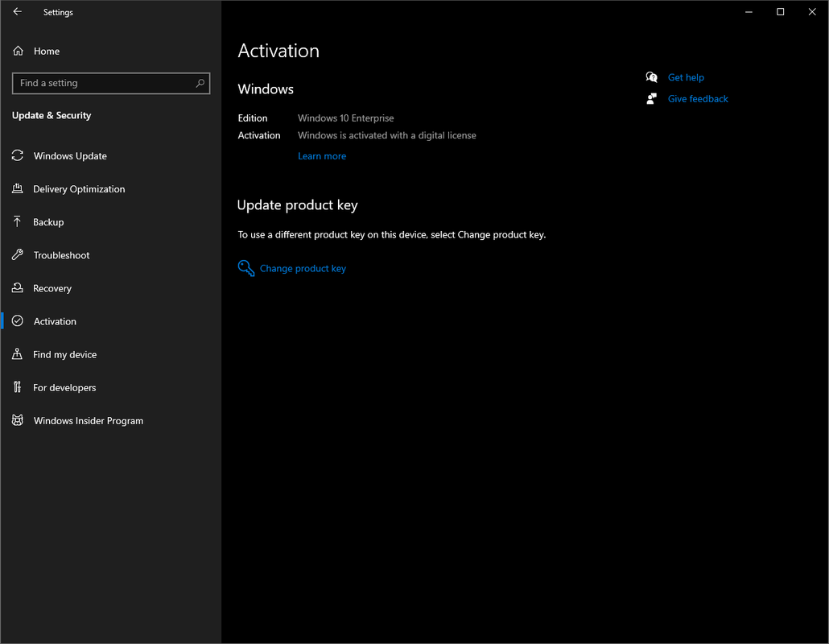Click the Troubleshoot wrench icon
This screenshot has height=644, width=829.
point(18,255)
